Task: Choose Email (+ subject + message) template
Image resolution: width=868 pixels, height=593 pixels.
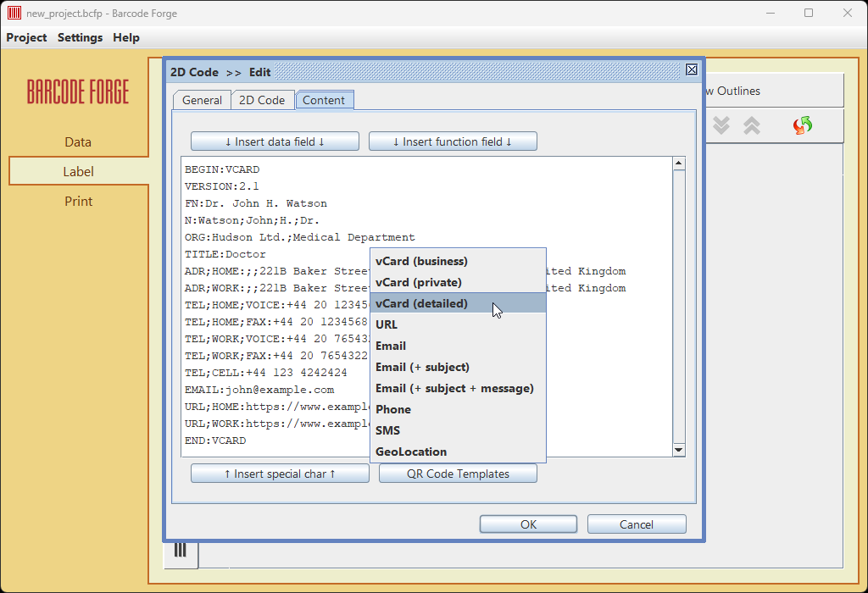Action: [x=458, y=388]
